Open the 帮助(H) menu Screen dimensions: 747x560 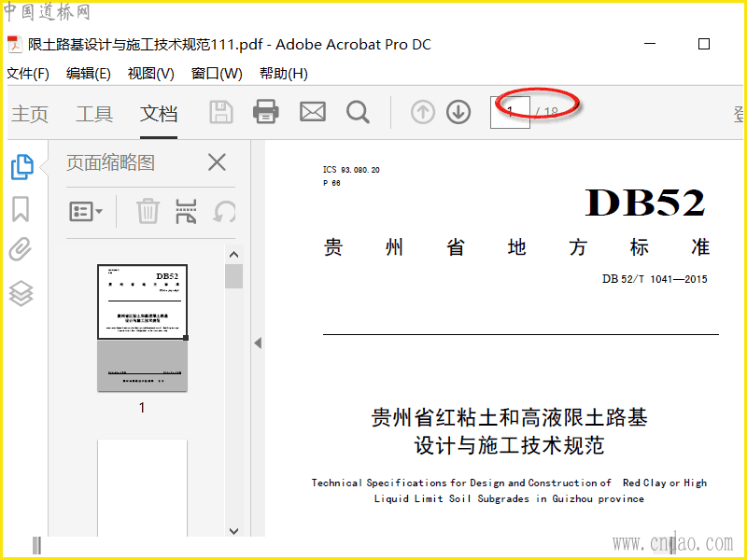[284, 74]
